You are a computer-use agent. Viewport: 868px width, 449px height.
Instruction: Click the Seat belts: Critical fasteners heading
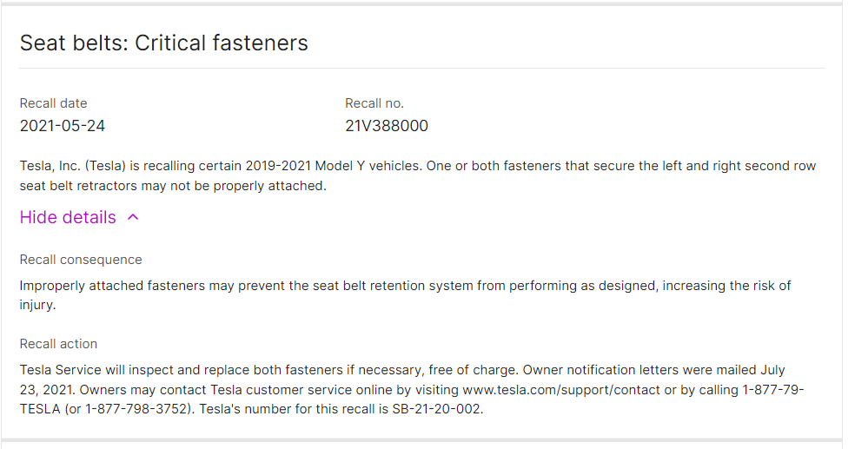point(164,43)
